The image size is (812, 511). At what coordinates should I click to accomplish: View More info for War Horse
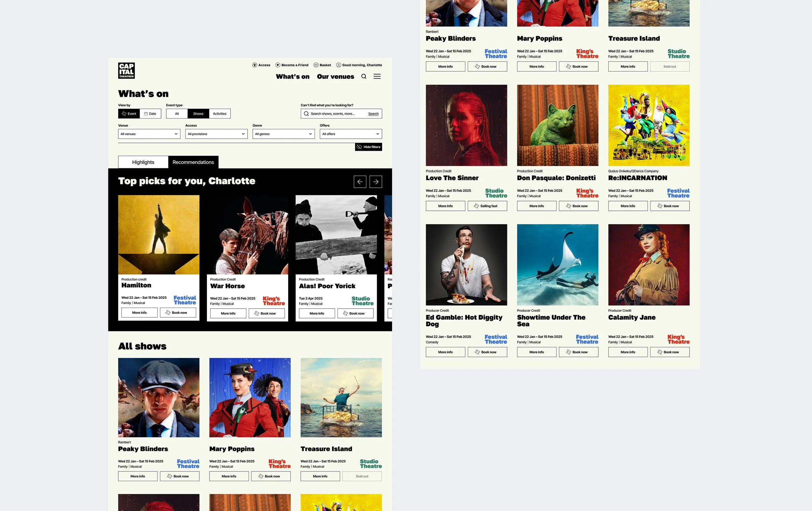(228, 313)
